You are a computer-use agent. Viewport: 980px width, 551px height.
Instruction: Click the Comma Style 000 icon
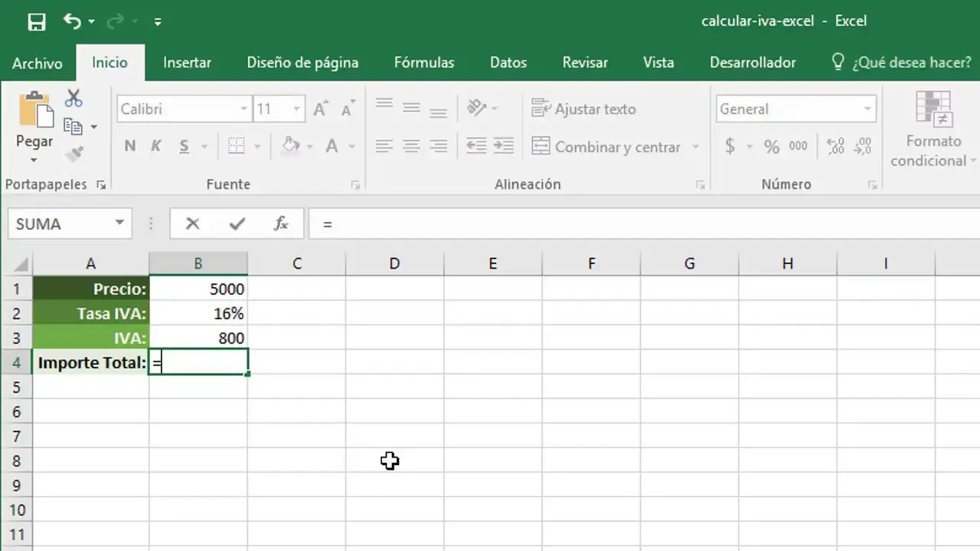tap(798, 146)
